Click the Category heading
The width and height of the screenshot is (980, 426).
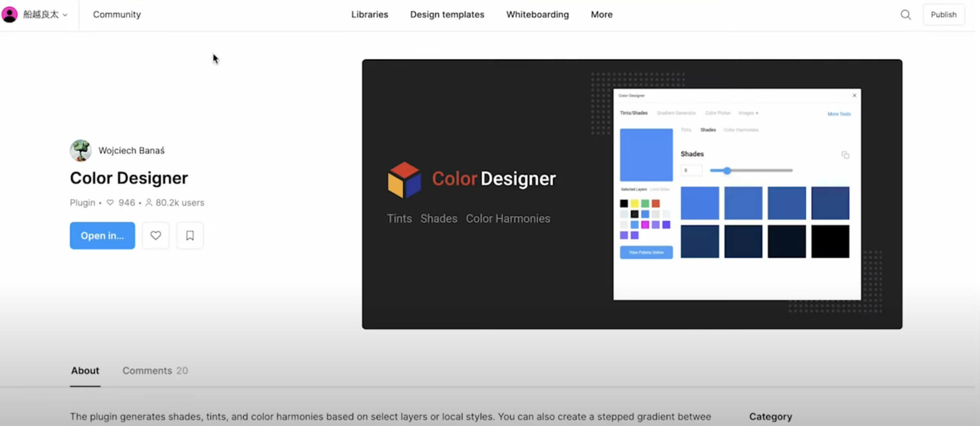[771, 417]
